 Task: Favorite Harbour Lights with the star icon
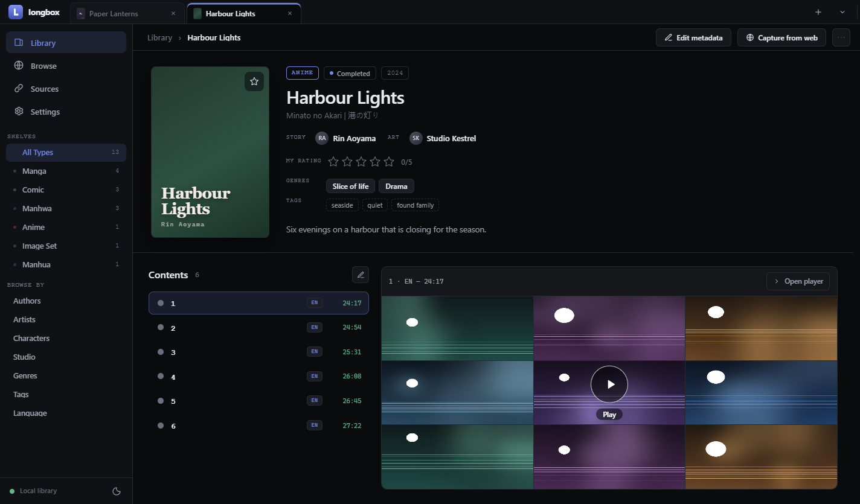[254, 81]
